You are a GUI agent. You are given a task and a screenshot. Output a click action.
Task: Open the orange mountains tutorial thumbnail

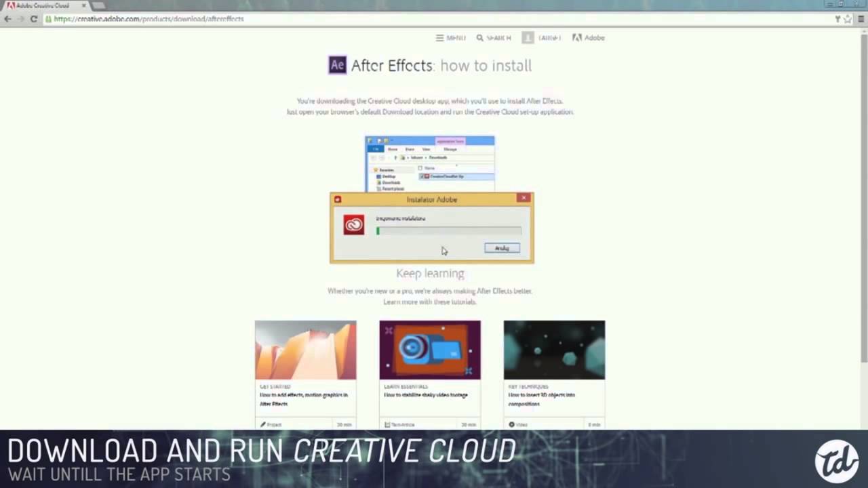(305, 350)
